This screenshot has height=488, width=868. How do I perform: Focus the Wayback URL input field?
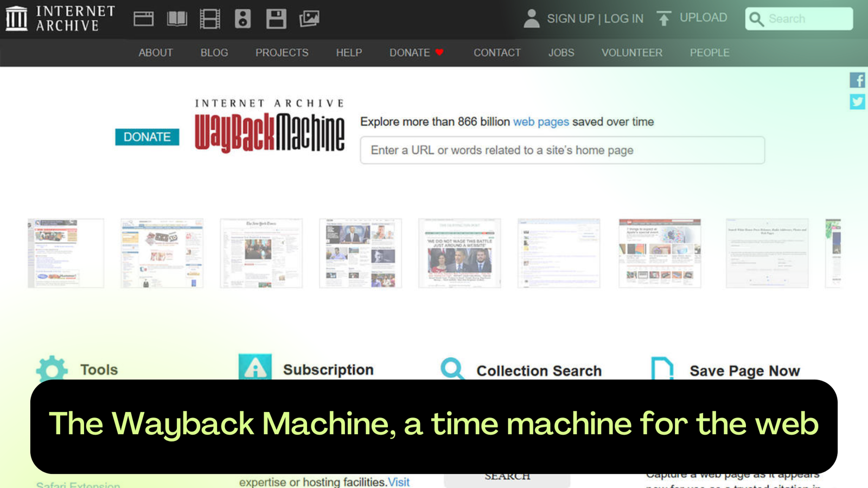[x=563, y=150]
